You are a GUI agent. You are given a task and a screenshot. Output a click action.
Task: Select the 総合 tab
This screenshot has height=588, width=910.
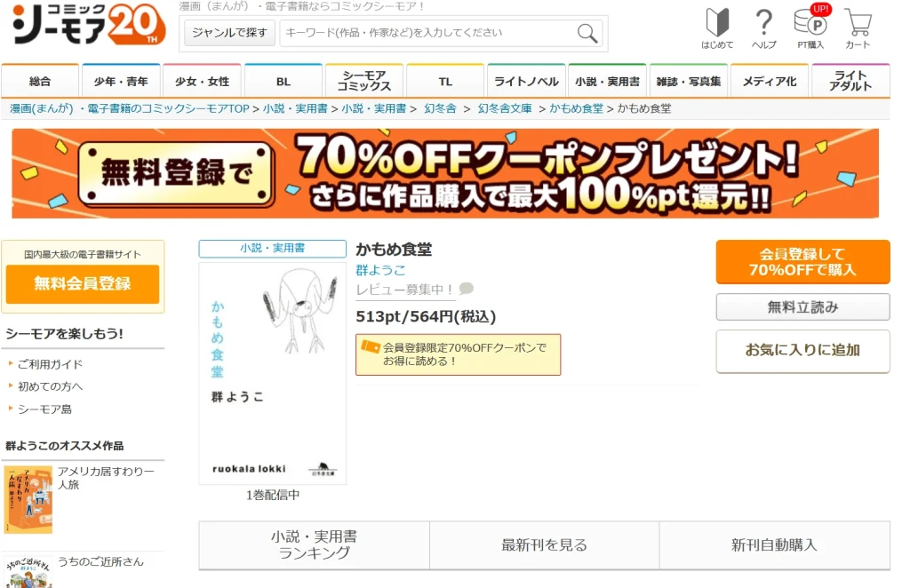40,81
